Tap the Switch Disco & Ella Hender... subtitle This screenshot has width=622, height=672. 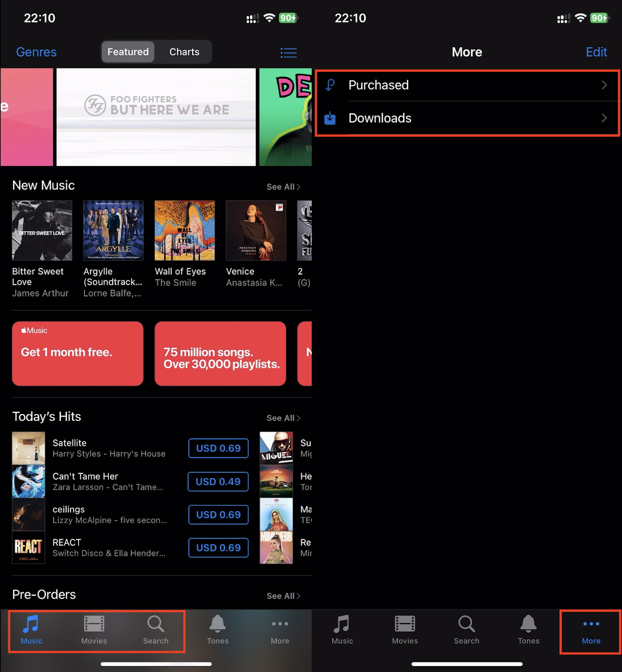pyautogui.click(x=109, y=554)
